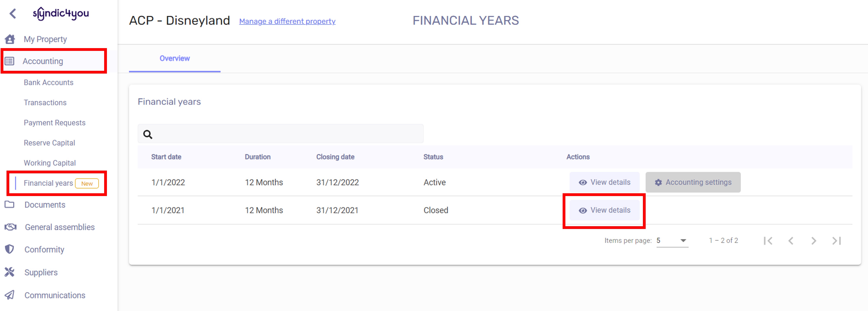Screen dimensions: 868x311
Task: Click the New badge beside Financial years
Action: tap(87, 184)
